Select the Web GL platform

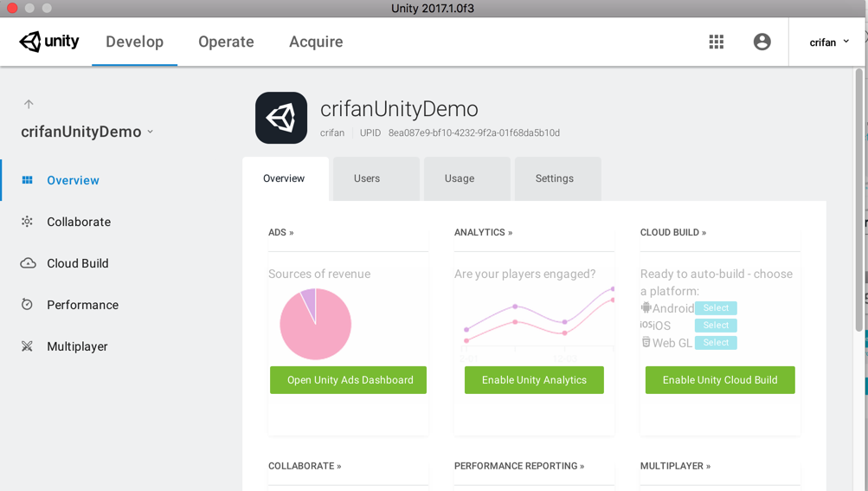tap(716, 342)
